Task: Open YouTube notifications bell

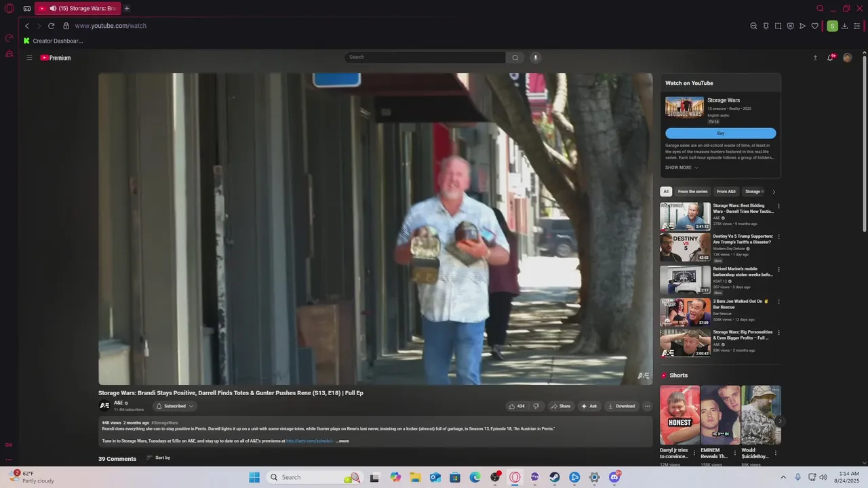Action: click(830, 58)
